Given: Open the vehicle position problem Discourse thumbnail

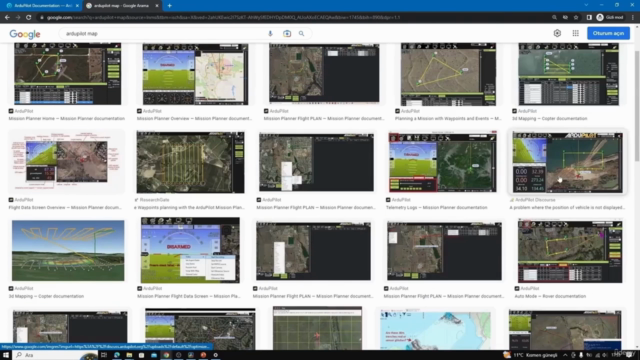Looking at the screenshot, I should coord(567,162).
